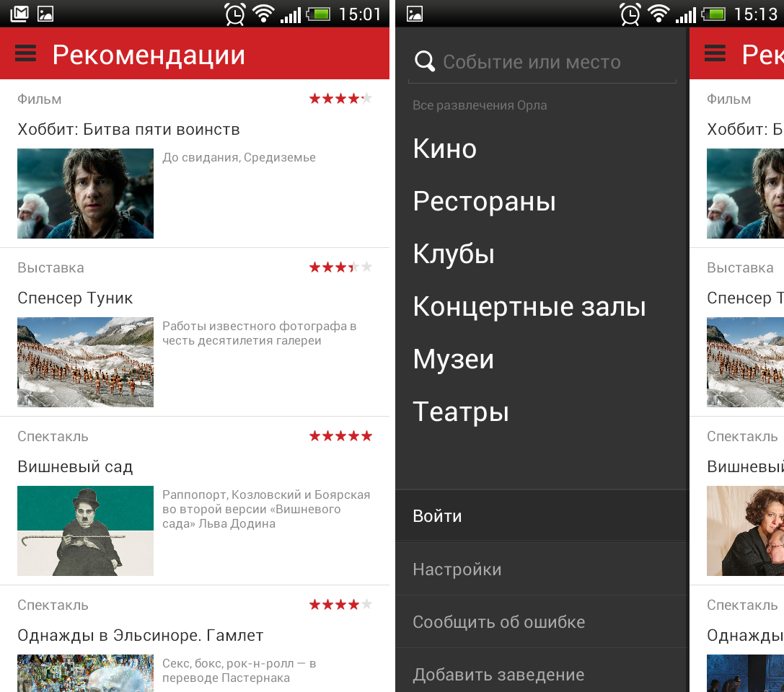Tap hamburger menu icon in right screen
784x692 pixels.
[x=715, y=53]
